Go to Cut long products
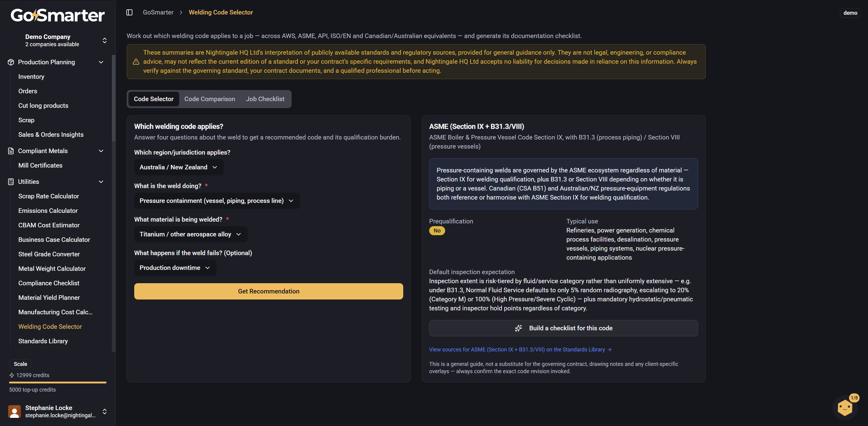Viewport: 868px width, 426px height. pos(43,106)
